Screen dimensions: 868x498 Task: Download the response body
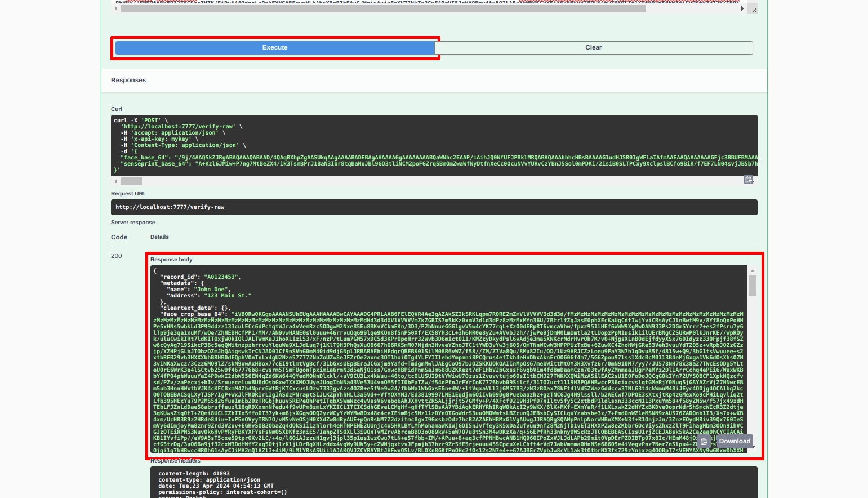click(735, 442)
